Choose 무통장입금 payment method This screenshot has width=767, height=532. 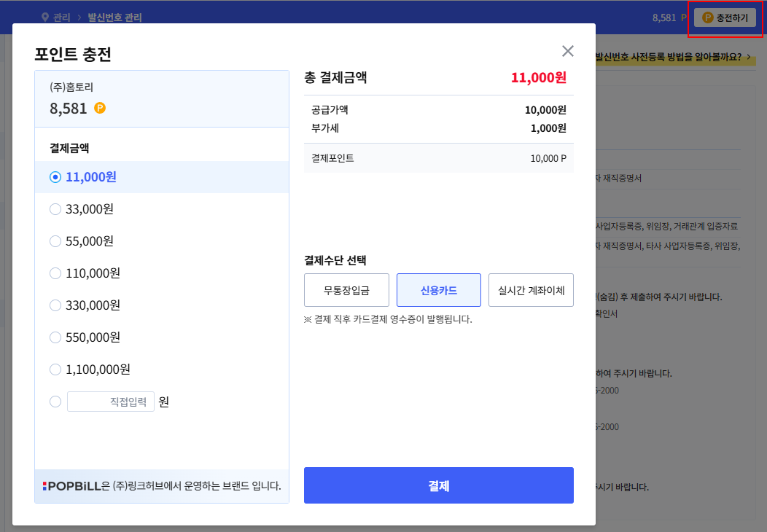(x=346, y=290)
